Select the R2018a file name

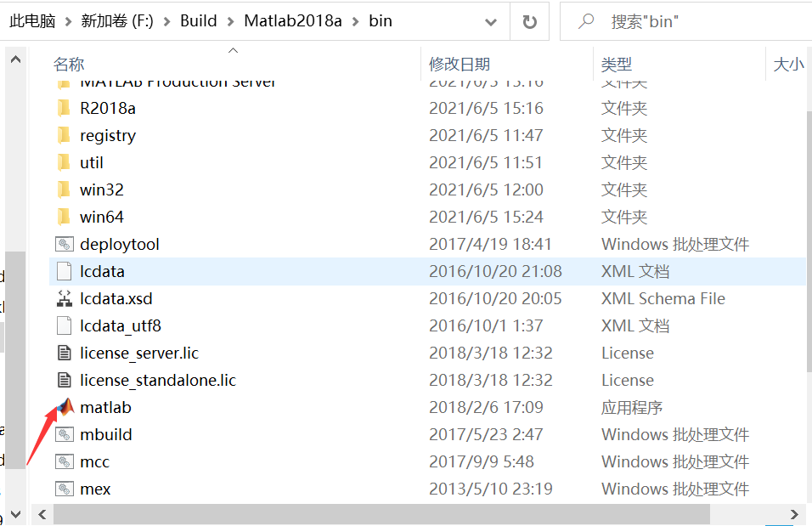(x=108, y=108)
